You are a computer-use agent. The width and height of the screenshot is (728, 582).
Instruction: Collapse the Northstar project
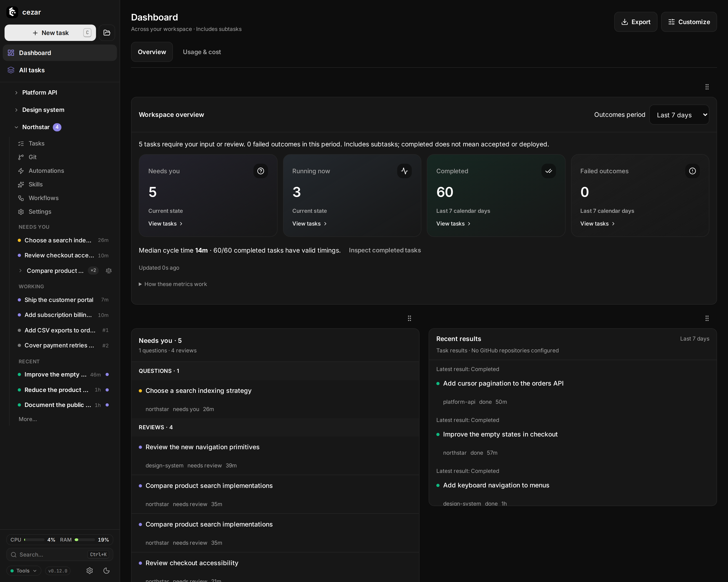pos(16,127)
